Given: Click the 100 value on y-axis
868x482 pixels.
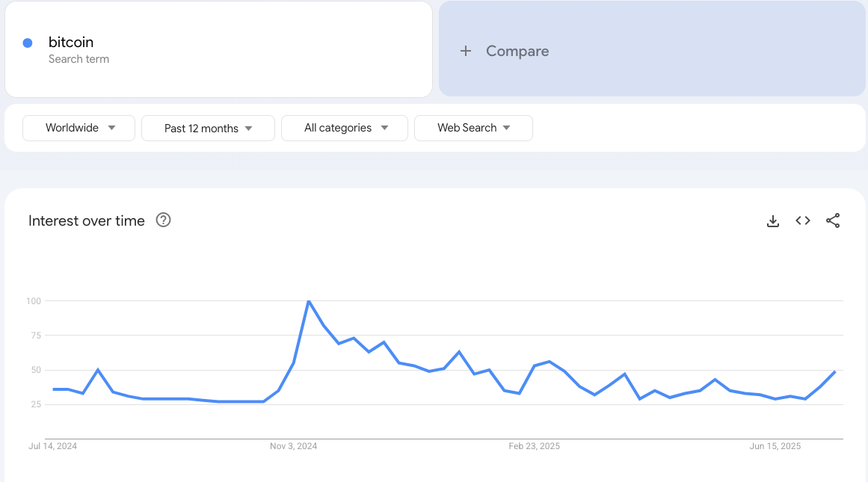Looking at the screenshot, I should tap(33, 301).
